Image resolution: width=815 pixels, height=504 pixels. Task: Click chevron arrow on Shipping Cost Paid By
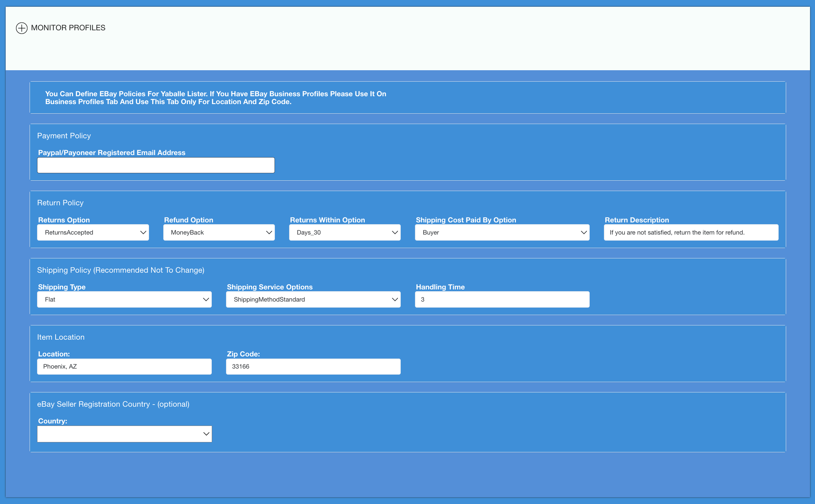(x=584, y=232)
